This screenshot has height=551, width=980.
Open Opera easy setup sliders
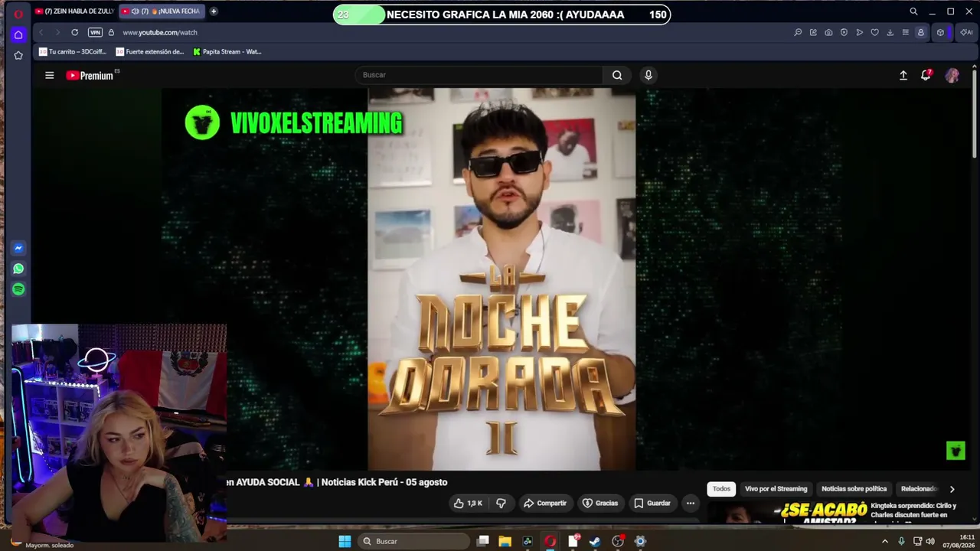[x=905, y=32]
